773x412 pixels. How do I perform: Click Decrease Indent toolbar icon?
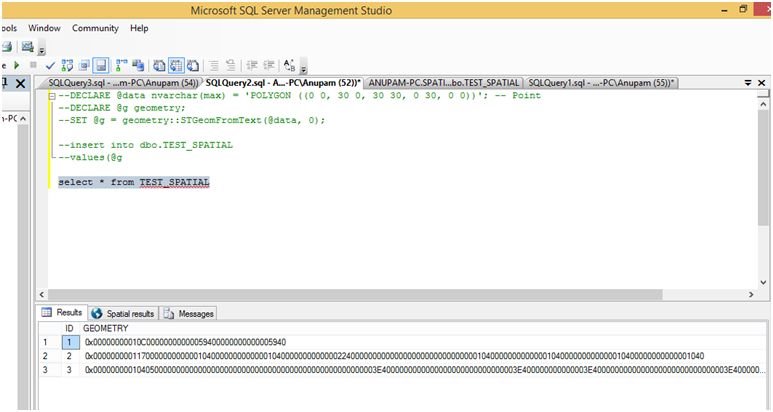point(250,65)
